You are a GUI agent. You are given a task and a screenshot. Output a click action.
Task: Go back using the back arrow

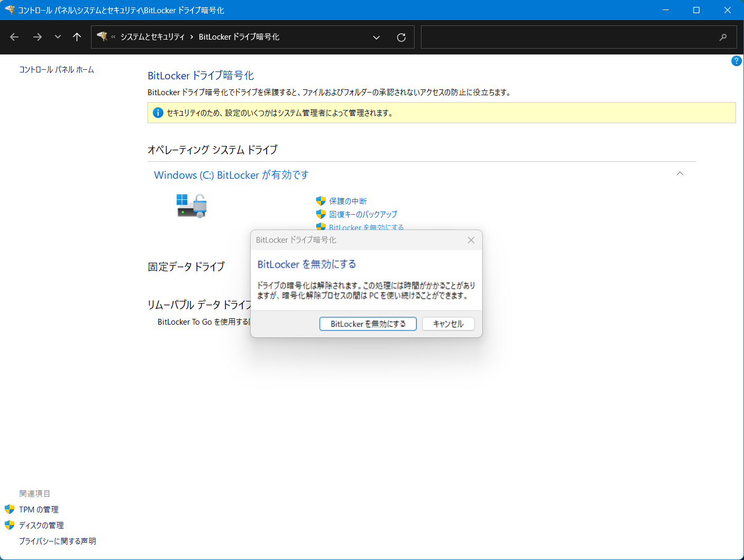(14, 37)
